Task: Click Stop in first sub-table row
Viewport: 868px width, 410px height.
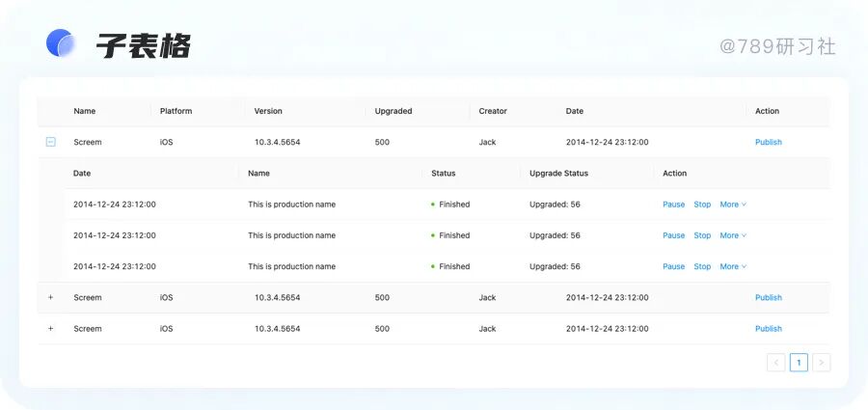Action: [x=702, y=205]
